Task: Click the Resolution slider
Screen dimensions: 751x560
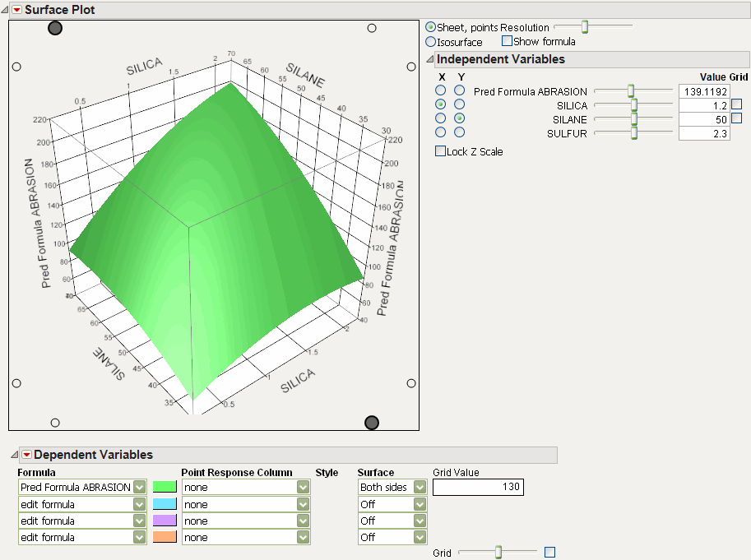Action: click(585, 27)
